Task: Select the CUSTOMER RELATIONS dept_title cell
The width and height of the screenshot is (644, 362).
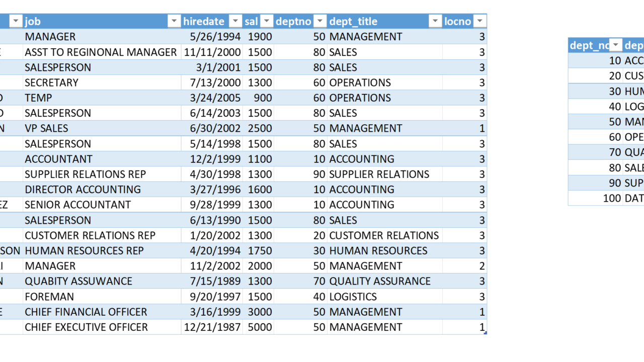Action: click(385, 235)
